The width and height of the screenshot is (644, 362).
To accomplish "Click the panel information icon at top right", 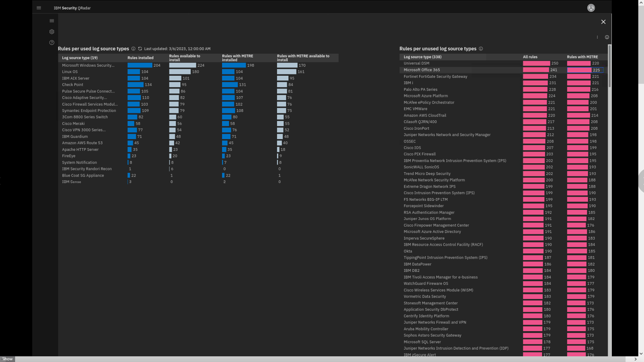I will point(607,37).
